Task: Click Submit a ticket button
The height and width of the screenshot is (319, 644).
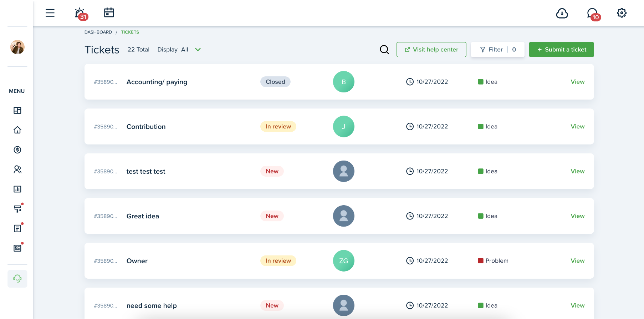Action: (561, 50)
